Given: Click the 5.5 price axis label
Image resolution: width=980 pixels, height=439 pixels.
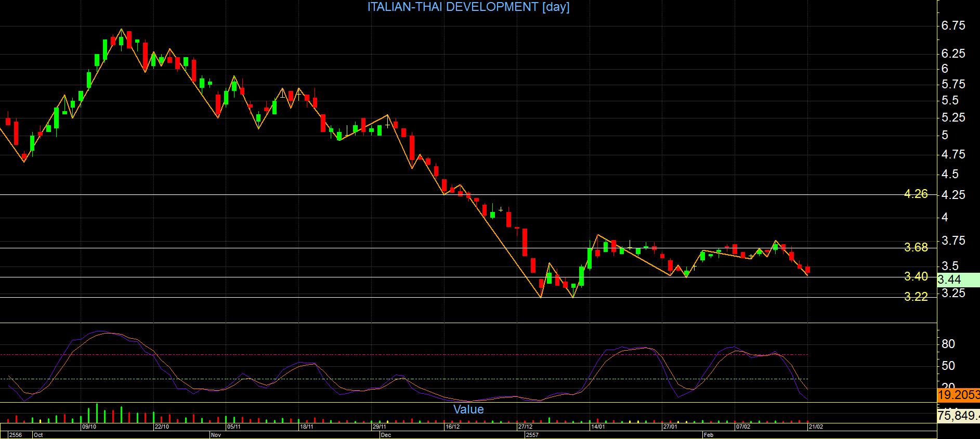Looking at the screenshot, I should [x=949, y=100].
